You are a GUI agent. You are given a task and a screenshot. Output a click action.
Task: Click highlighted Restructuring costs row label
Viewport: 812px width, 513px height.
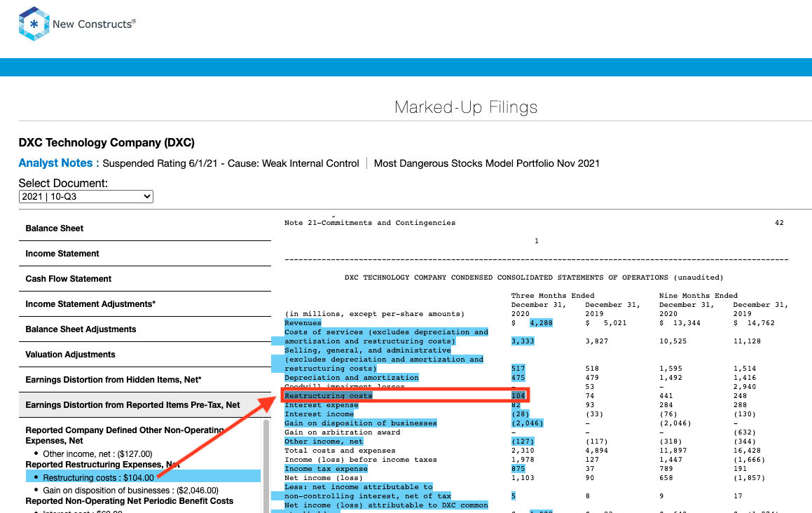pos(329,396)
